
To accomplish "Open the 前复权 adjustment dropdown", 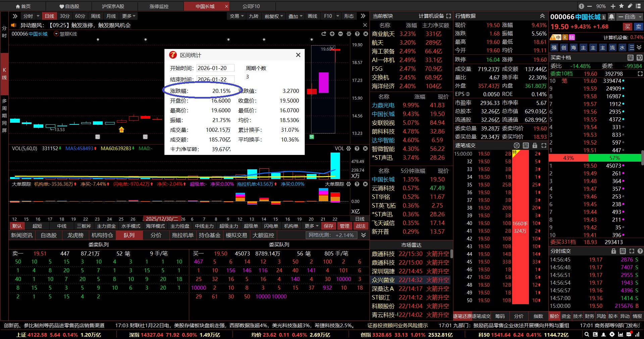I will (274, 16).
